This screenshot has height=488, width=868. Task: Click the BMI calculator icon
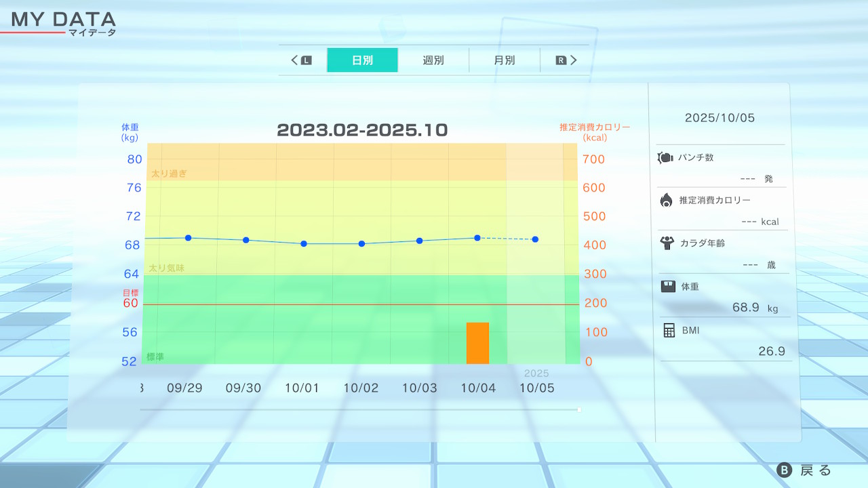point(669,330)
